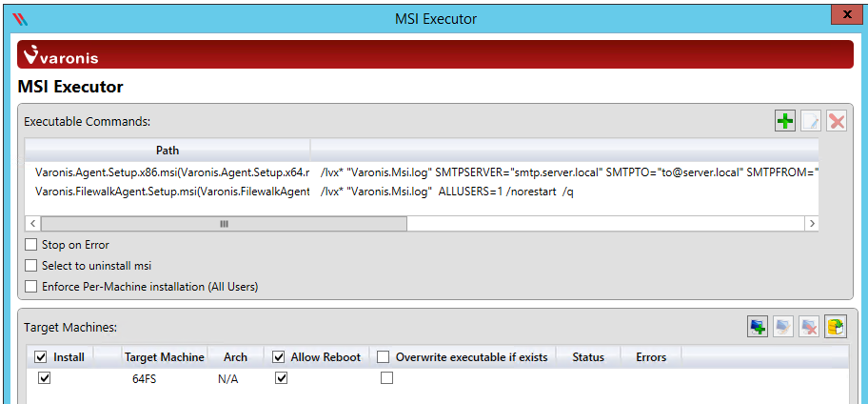Viewport: 868px width, 404px height.
Task: Click the N/A architecture cell
Action: [228, 380]
